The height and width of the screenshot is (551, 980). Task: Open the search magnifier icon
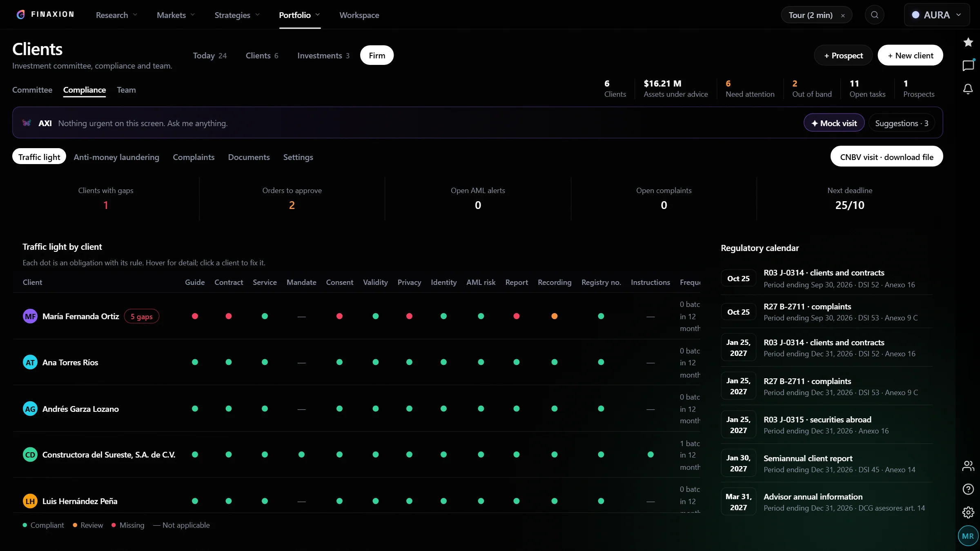[874, 15]
